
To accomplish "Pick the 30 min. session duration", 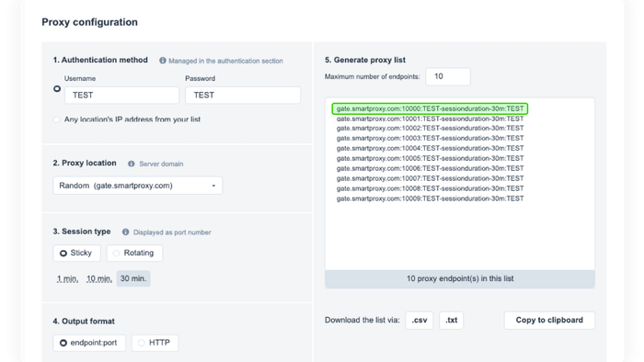I will [x=133, y=278].
